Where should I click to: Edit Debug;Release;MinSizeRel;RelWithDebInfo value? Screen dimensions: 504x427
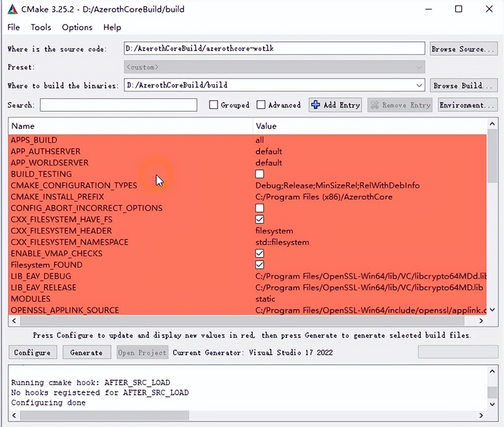coord(337,185)
